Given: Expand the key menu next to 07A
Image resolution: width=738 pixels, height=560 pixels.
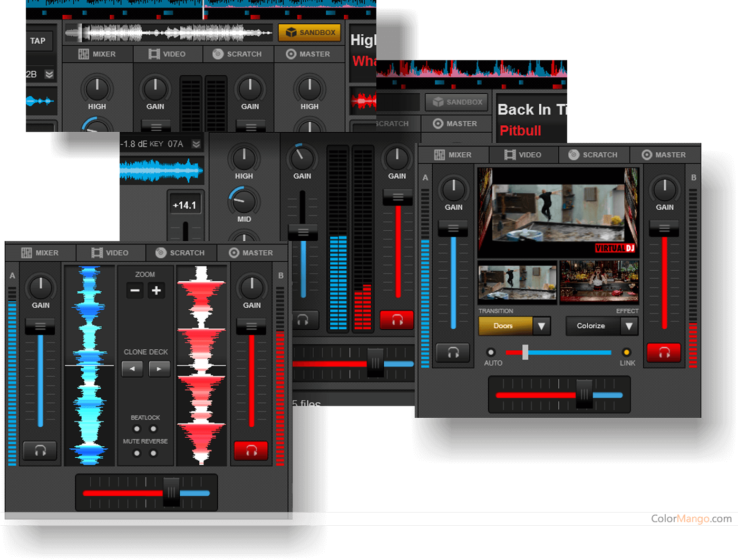Looking at the screenshot, I should [196, 144].
